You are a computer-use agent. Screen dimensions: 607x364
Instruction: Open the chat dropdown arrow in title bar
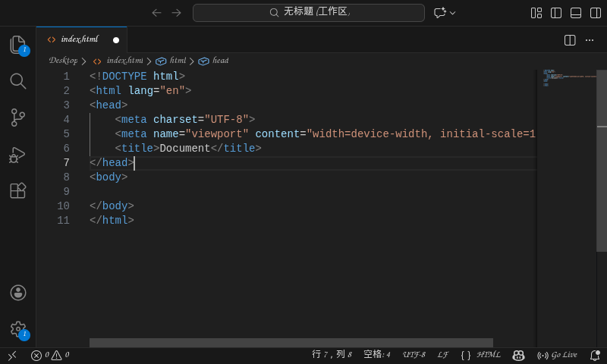[x=453, y=13]
